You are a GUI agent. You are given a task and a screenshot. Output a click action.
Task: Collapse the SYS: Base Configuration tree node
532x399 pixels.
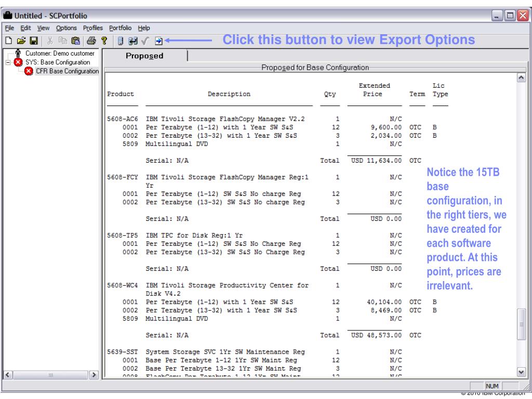[x=8, y=62]
